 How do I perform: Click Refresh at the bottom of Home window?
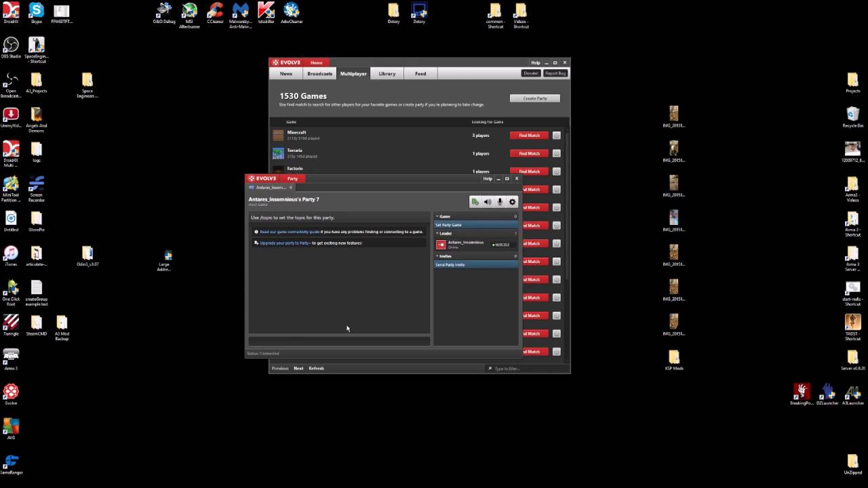coord(317,369)
